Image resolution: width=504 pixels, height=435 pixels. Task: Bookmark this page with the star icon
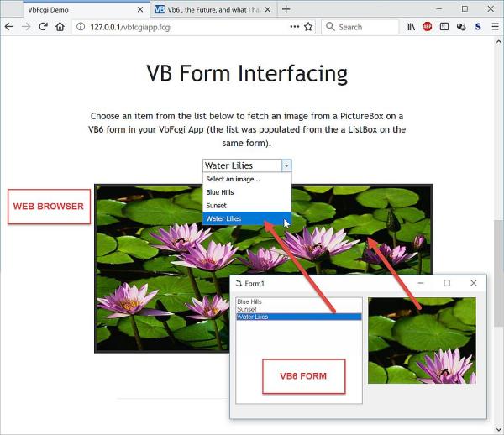click(x=308, y=27)
